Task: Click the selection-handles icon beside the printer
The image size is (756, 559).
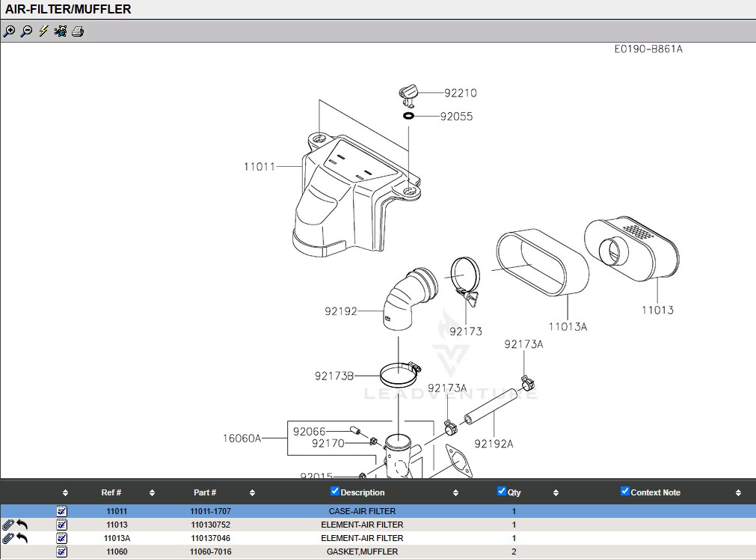Action: point(61,31)
